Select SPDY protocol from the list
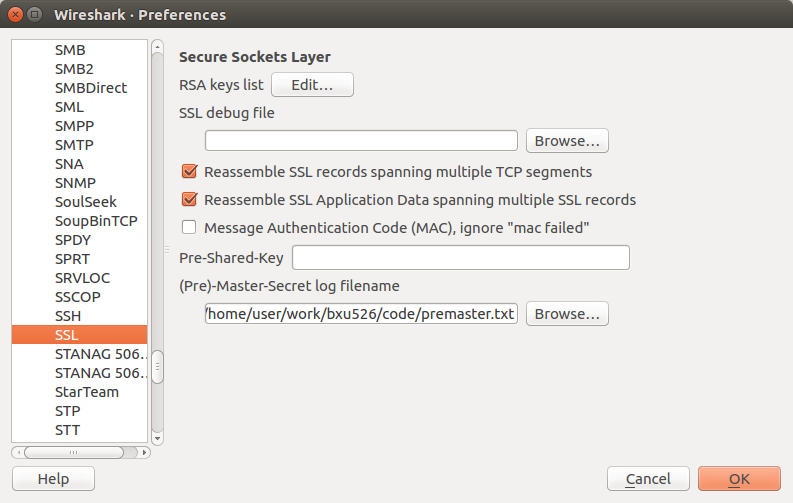793x503 pixels. click(72, 240)
